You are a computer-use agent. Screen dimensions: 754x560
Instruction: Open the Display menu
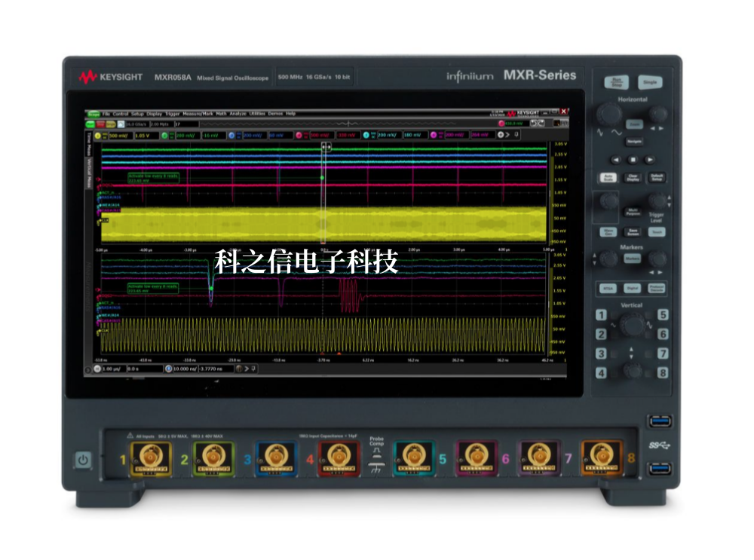pos(154,114)
